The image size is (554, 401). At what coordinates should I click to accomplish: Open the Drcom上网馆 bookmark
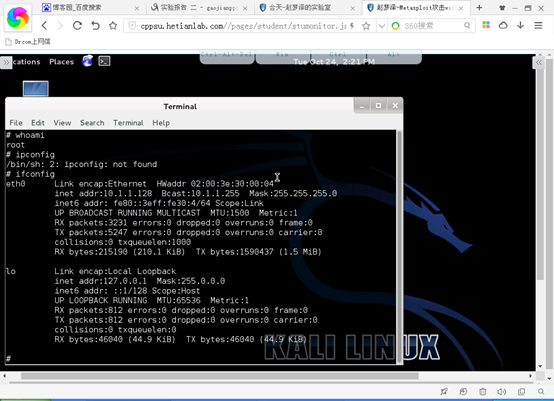point(28,42)
